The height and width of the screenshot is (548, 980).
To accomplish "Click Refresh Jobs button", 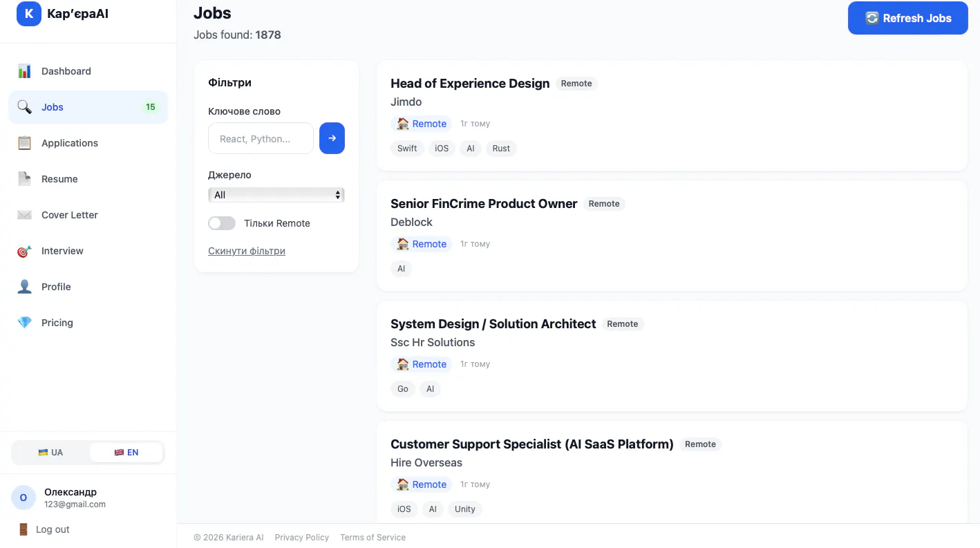I will [907, 18].
